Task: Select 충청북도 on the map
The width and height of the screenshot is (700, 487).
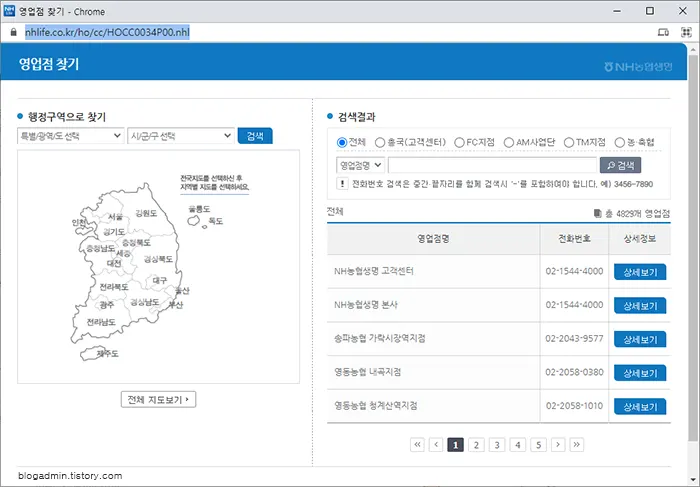Action: 137,242
